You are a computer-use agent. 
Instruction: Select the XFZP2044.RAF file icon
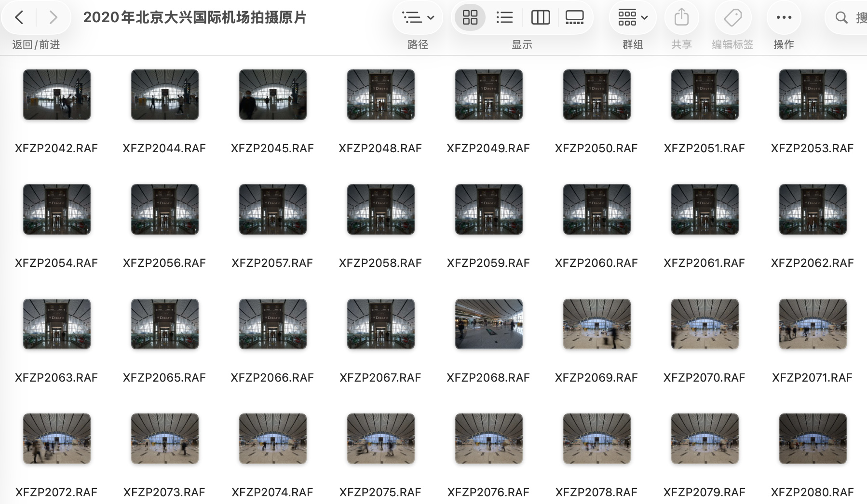tap(165, 94)
